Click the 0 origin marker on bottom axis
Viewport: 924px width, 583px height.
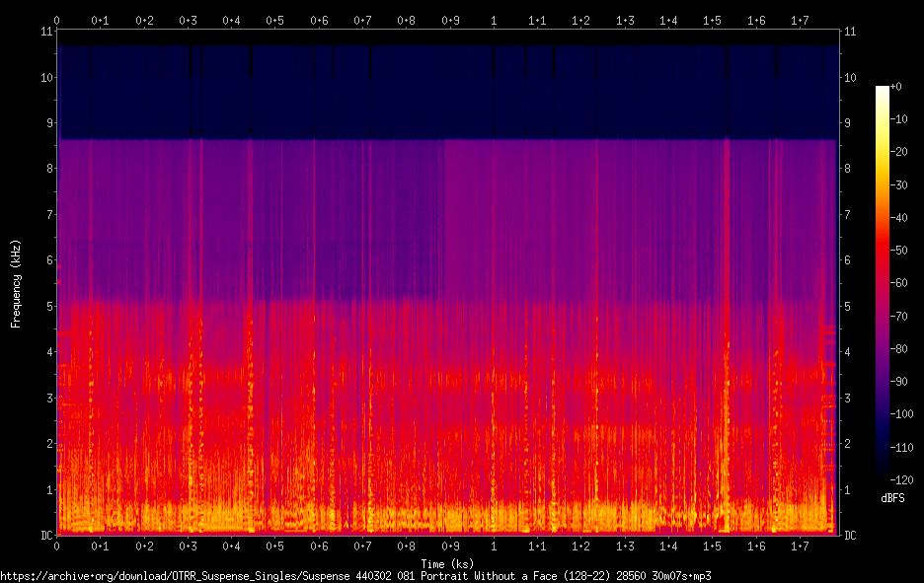pos(56,547)
